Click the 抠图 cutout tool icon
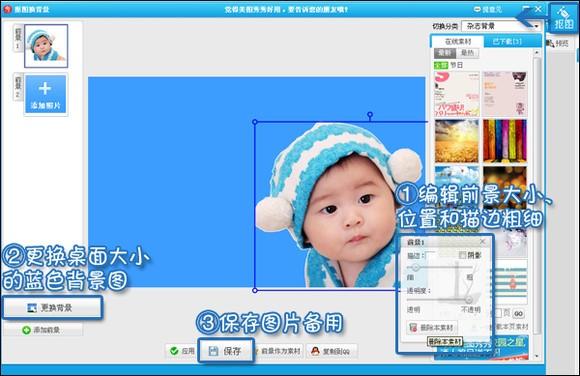The height and width of the screenshot is (376, 580). (564, 18)
